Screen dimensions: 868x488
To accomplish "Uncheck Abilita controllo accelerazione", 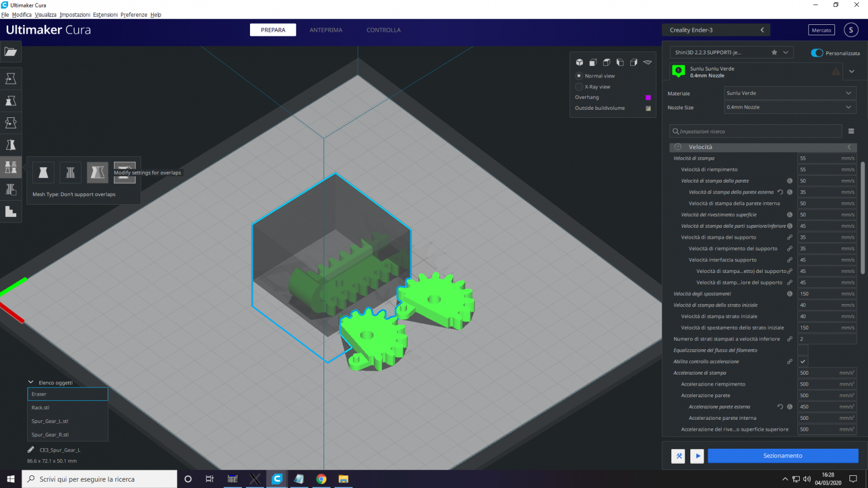I will tap(803, 361).
